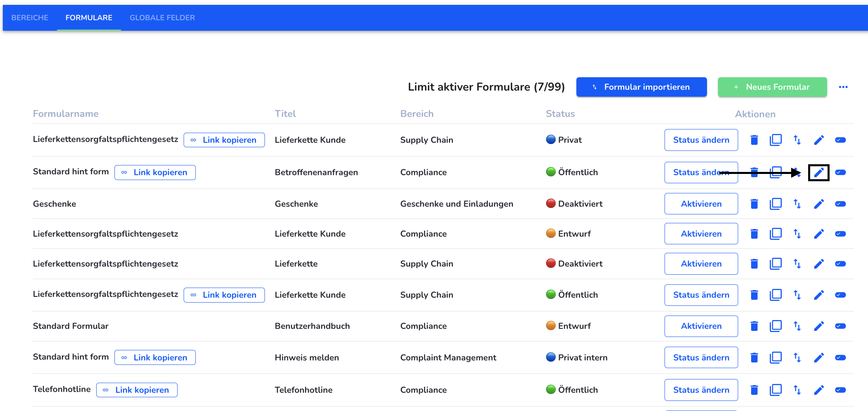Toggle the checked pill in Geschenke row
Screen dimensions: 868x411
click(x=840, y=204)
